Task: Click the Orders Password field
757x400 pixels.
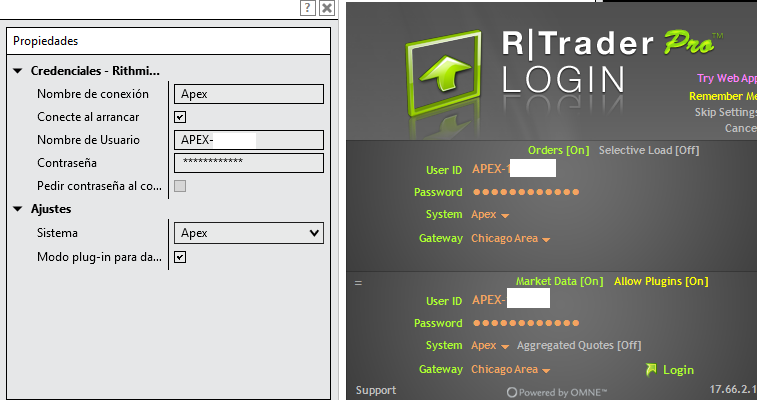Action: click(526, 192)
